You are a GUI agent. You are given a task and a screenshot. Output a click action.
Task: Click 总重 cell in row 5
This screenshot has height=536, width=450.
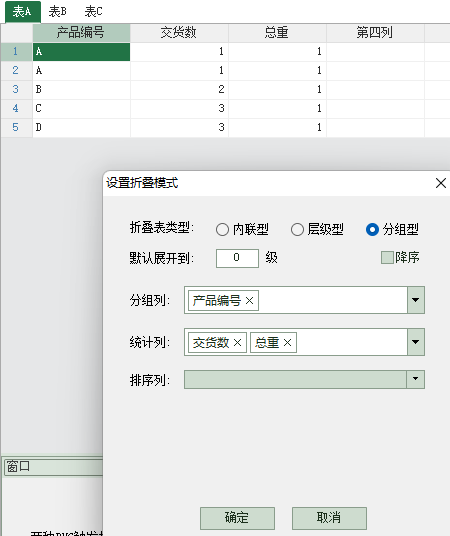pyautogui.click(x=277, y=128)
